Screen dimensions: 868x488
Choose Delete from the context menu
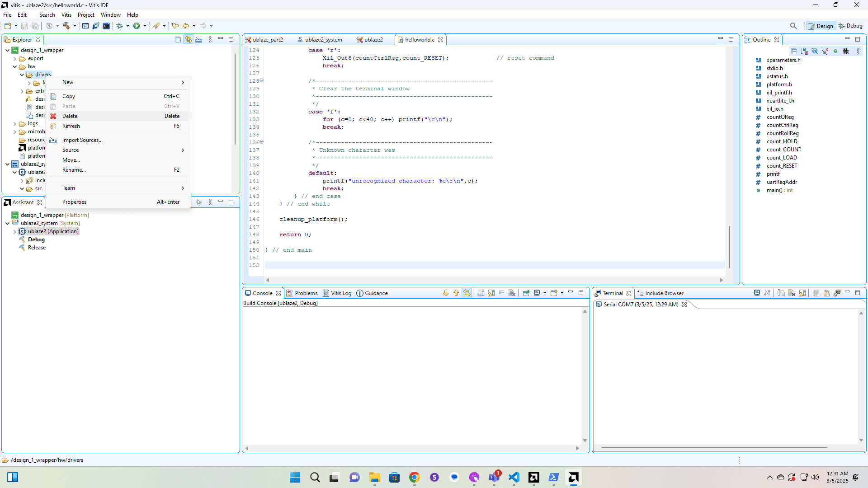click(x=70, y=116)
